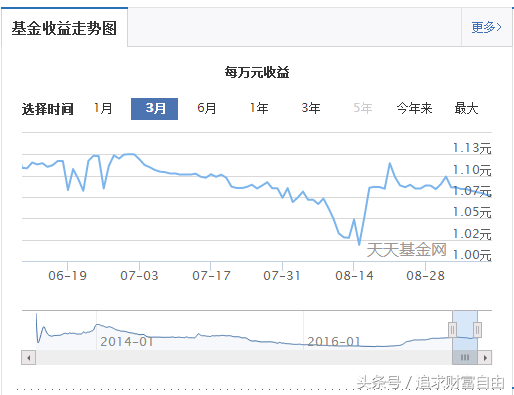514x395 pixels.
Task: Select the 最大 time range
Action: 466,108
